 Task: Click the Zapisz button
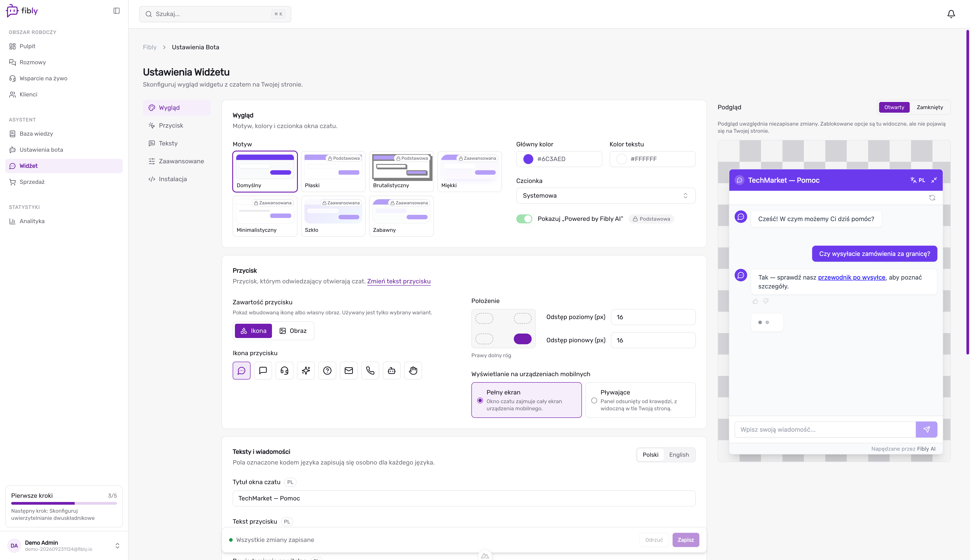[686, 540]
